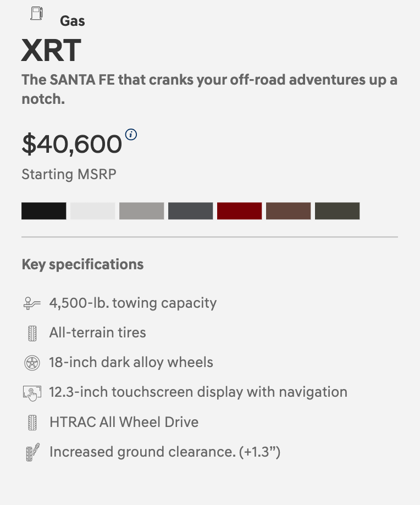Click the 4,500-lb. towing capacity text
Screen dimensions: 420x505
133,303
